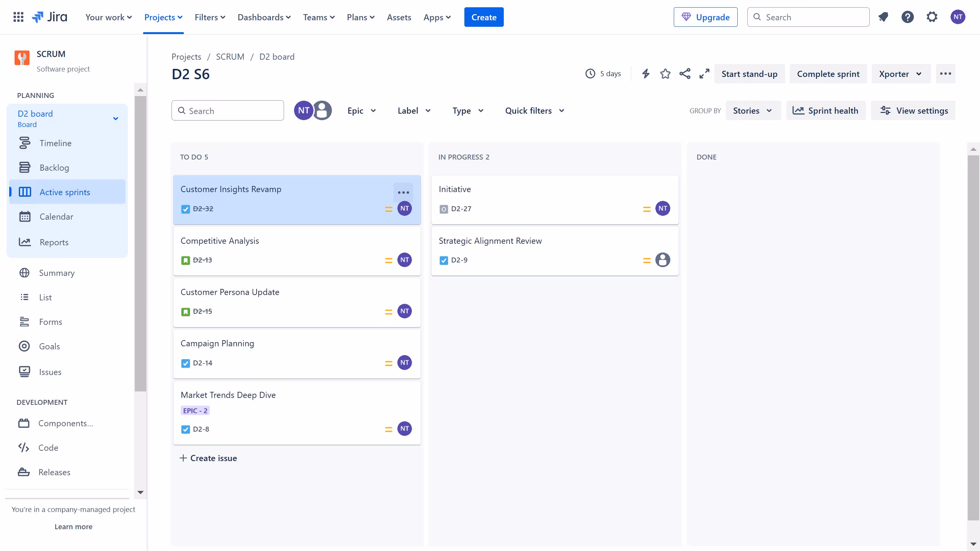
Task: Toggle the D2-14 Campaign Planning checkmark
Action: point(185,363)
